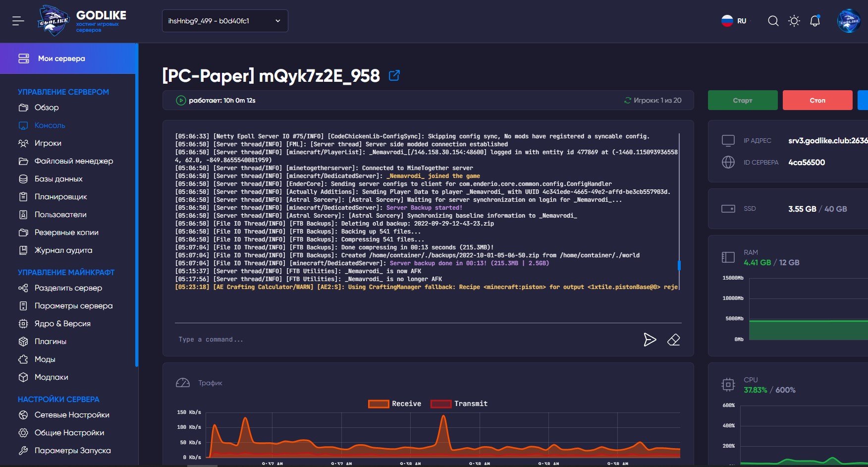Click the Сетевые Настройки globe icon
This screenshot has height=467, width=868.
pyautogui.click(x=23, y=415)
